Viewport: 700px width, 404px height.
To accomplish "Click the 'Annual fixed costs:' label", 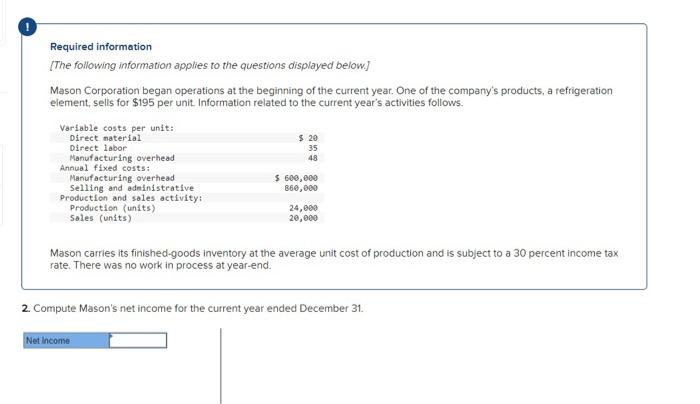I will click(105, 168).
